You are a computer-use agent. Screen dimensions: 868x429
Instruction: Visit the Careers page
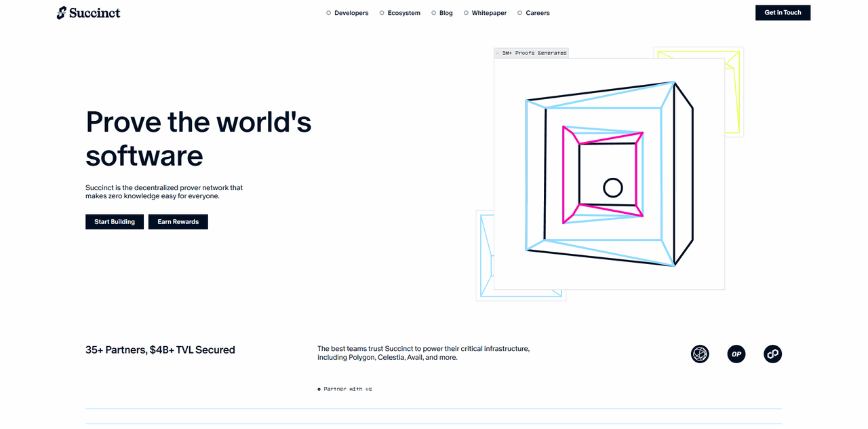tap(537, 13)
